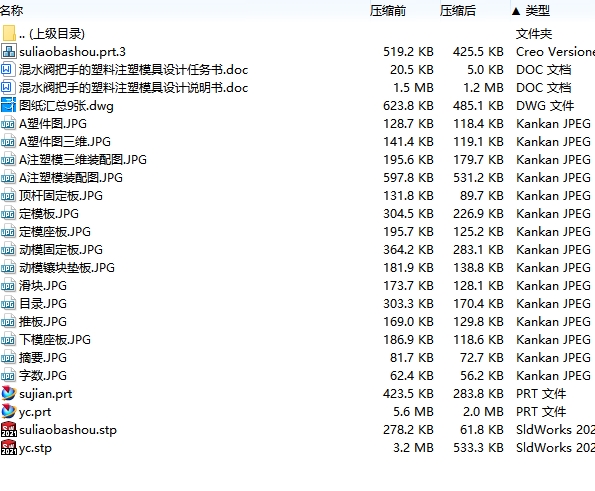Select file name 混水阀把手的塑料注塑模具设计任务书.doc

click(134, 69)
